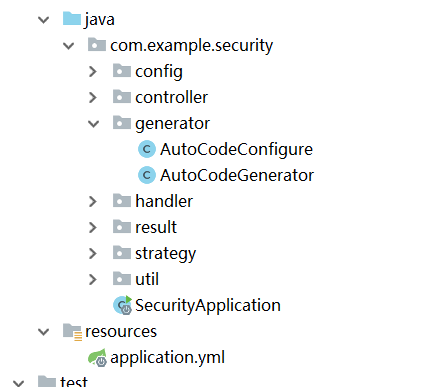The height and width of the screenshot is (387, 428).
Task: Select the application.yml file name
Action: click(168, 358)
